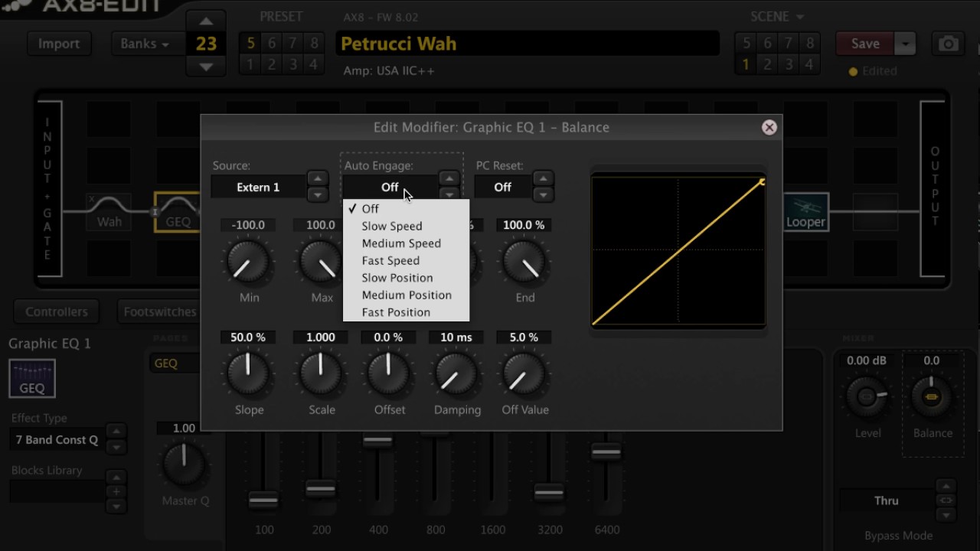The width and height of the screenshot is (980, 551).
Task: Step PC Reset selector up
Action: pyautogui.click(x=543, y=178)
